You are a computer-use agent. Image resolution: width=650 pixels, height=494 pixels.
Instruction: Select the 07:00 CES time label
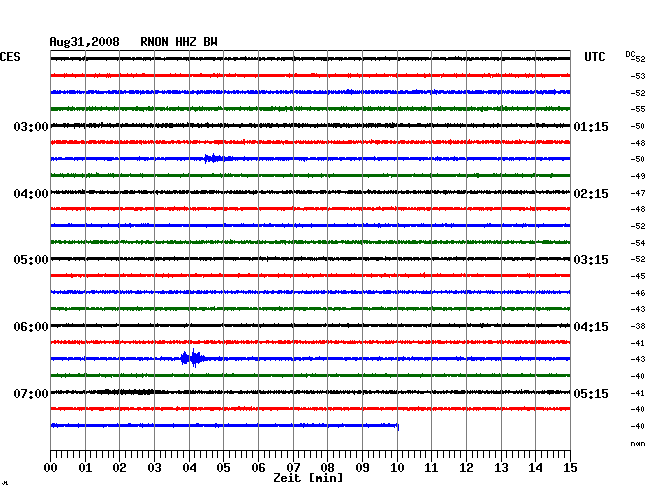[x=31, y=393]
